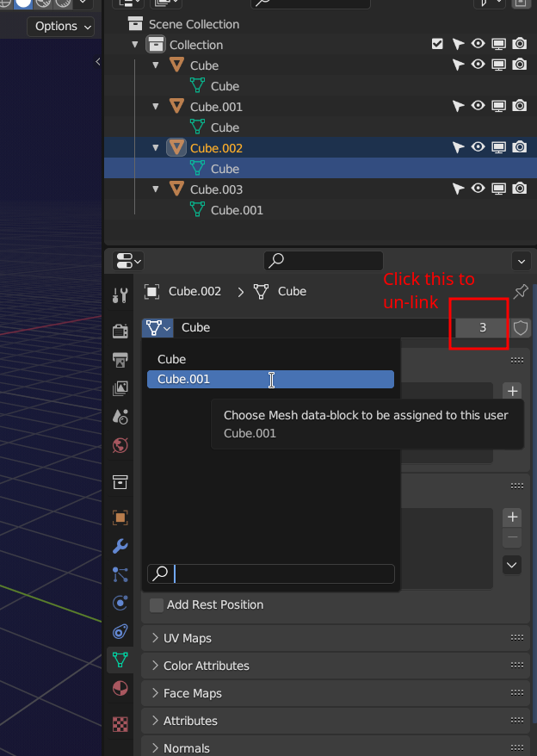Hide Cube object with eye icon
The height and width of the screenshot is (756, 537).
coord(478,64)
